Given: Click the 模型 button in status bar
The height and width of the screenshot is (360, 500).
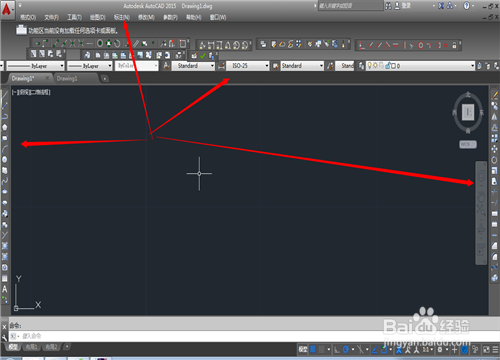Looking at the screenshot, I should click(303, 349).
